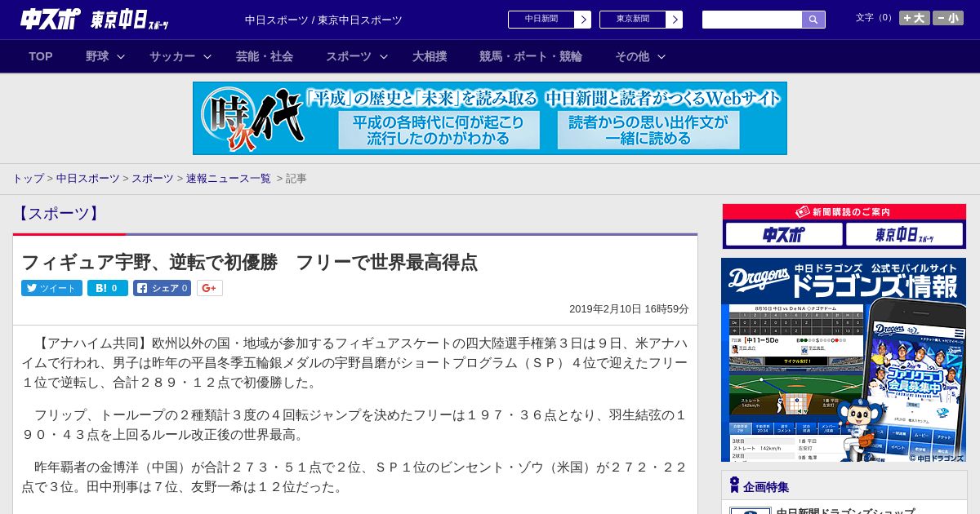Open the サッカー menu
Screen dimensions: 980x514
(172, 56)
